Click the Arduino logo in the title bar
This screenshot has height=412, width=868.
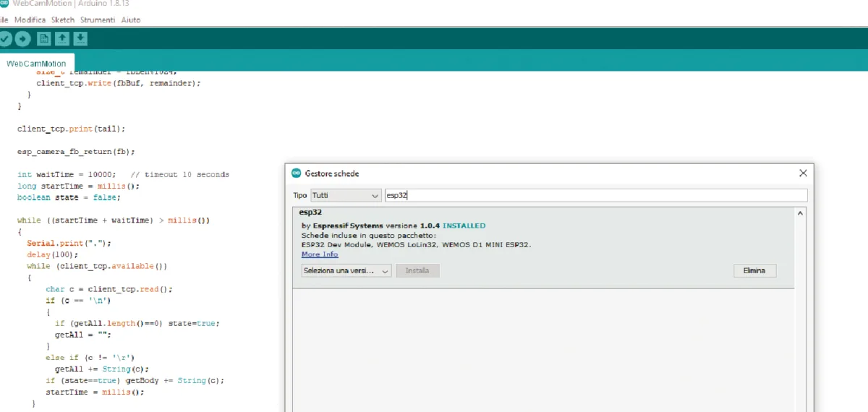(4, 4)
